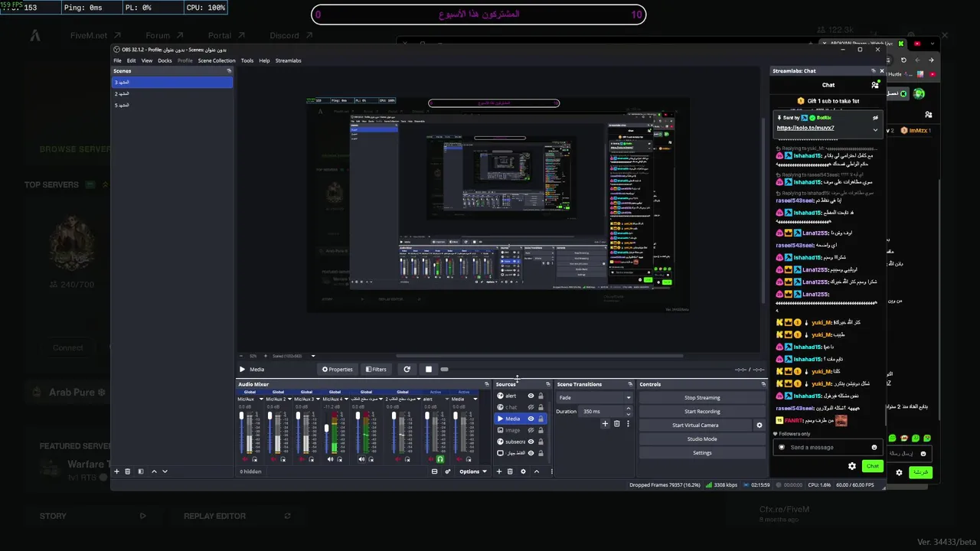Viewport: 980px width, 551px height.
Task: Toggle visibility of the alert source
Action: pyautogui.click(x=531, y=396)
